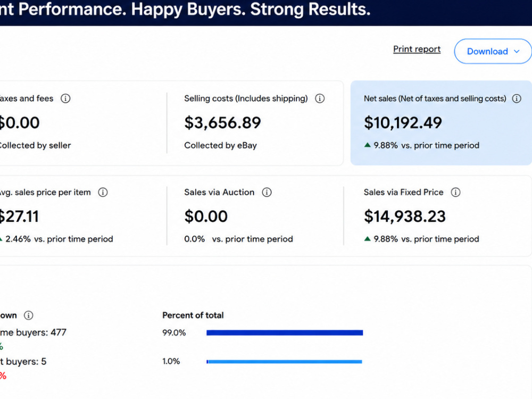Click the 99.0% dark blue bar
The width and height of the screenshot is (532, 399).
pyautogui.click(x=285, y=332)
